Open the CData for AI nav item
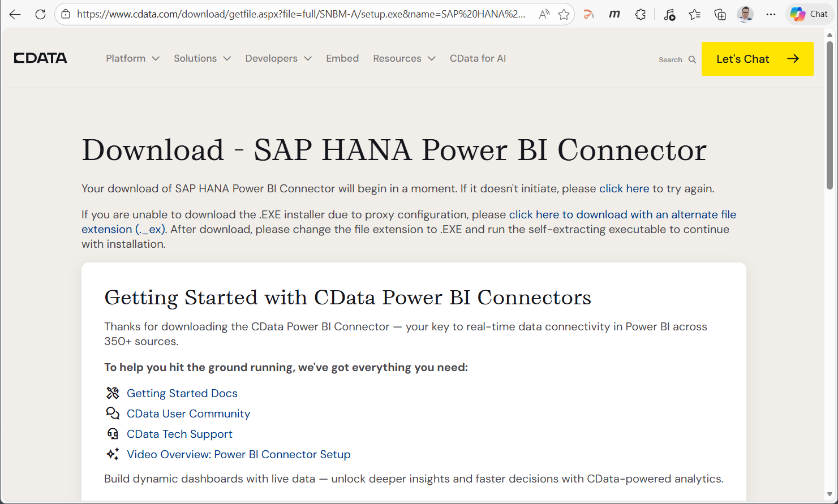The image size is (838, 504). tap(478, 58)
